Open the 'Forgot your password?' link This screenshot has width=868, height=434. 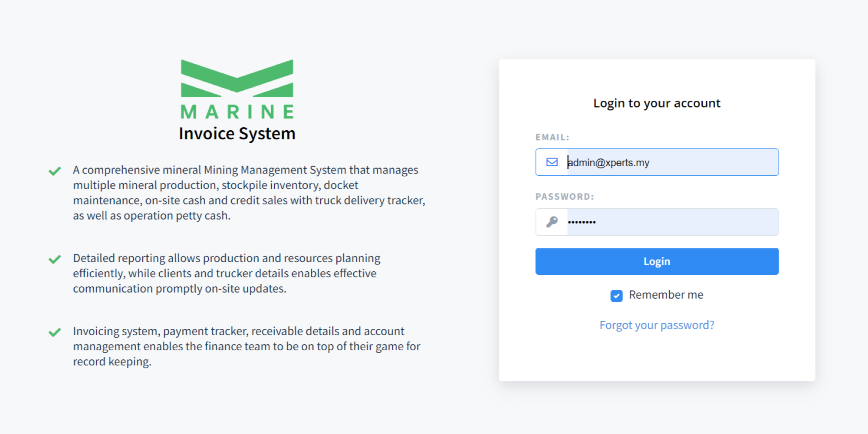657,325
